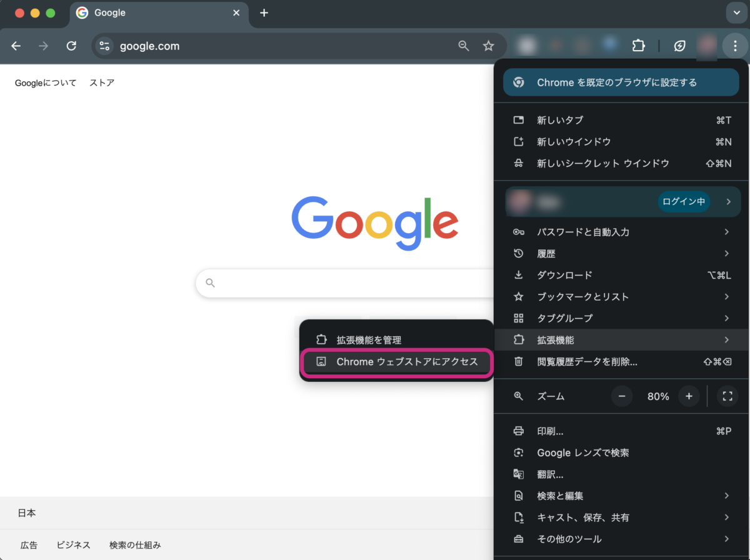Click the incognito icon for 新しいシークレット ウインドウ

(x=518, y=163)
